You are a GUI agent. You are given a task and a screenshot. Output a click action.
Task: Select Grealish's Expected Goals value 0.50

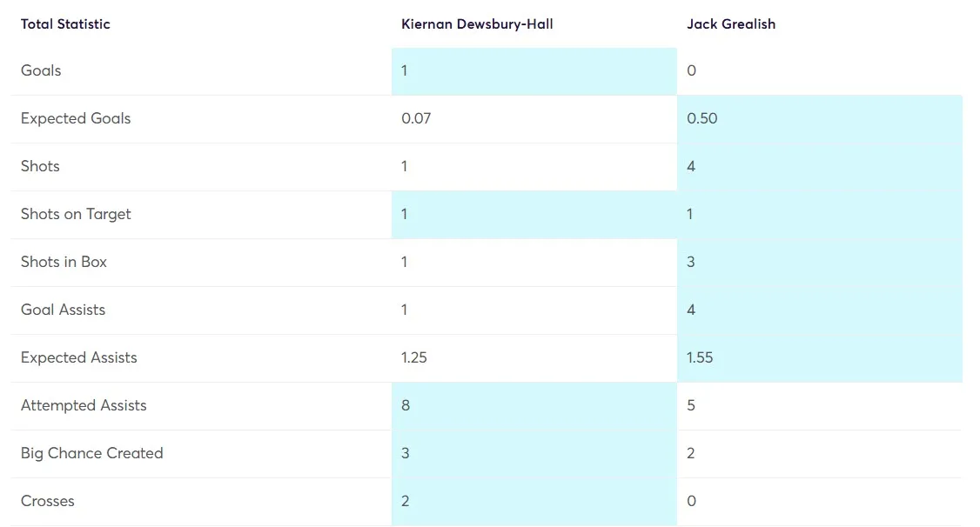(x=701, y=118)
